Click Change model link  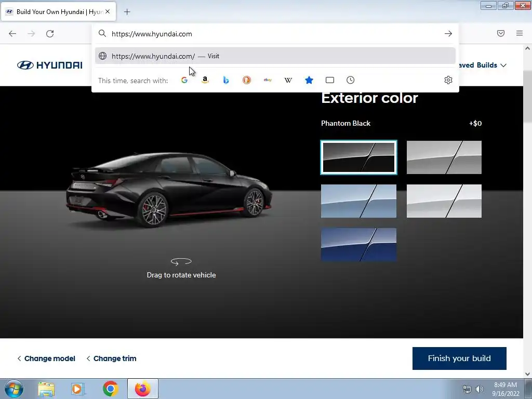point(46,358)
